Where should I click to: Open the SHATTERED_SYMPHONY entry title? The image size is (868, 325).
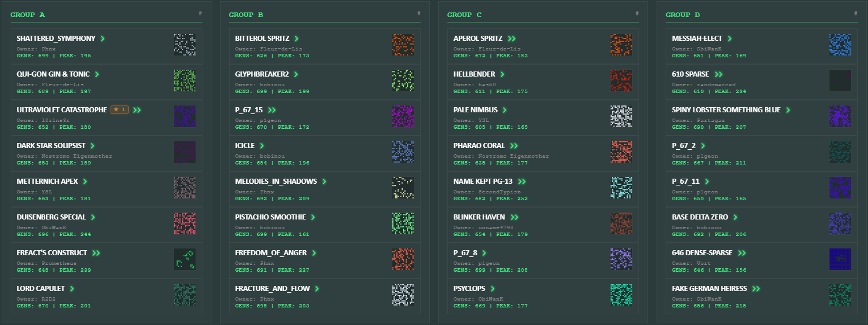pyautogui.click(x=56, y=39)
